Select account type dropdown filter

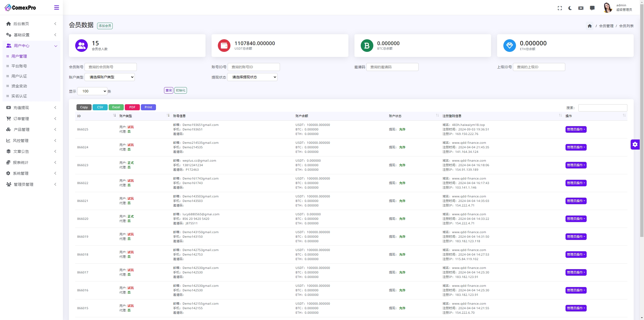pos(111,77)
